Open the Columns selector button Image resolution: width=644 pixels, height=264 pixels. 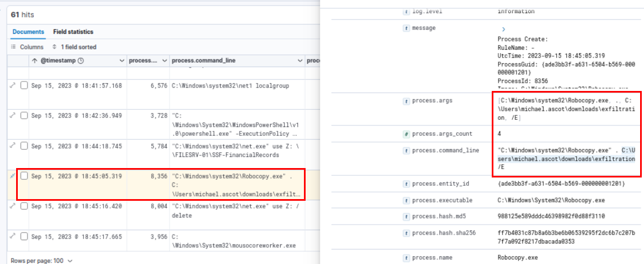(x=28, y=47)
